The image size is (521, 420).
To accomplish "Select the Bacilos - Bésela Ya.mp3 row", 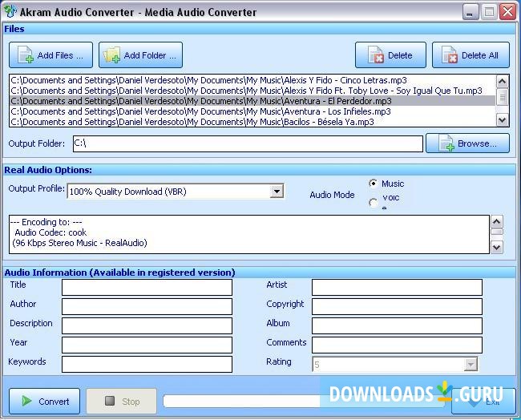I will (252, 122).
